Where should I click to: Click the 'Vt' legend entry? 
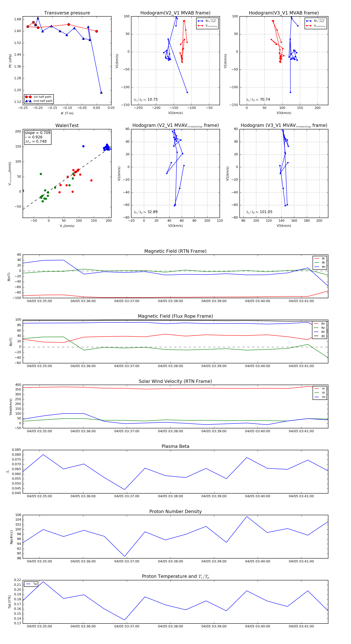pyautogui.click(x=320, y=393)
